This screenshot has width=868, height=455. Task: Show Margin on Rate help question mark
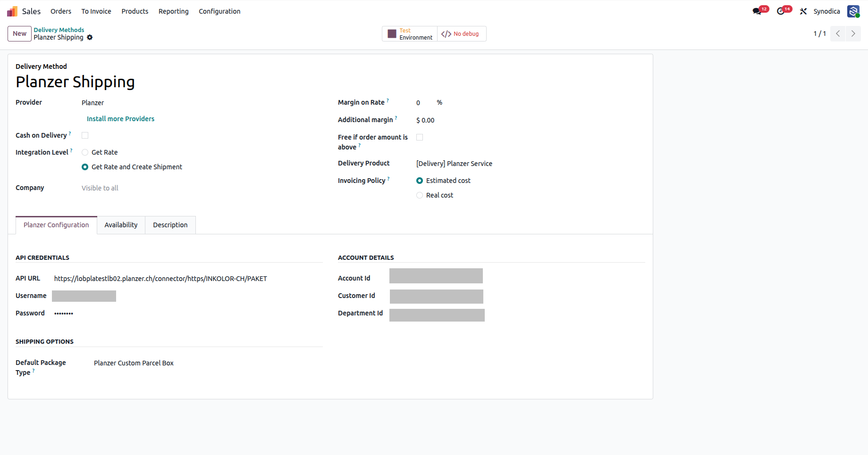click(388, 100)
